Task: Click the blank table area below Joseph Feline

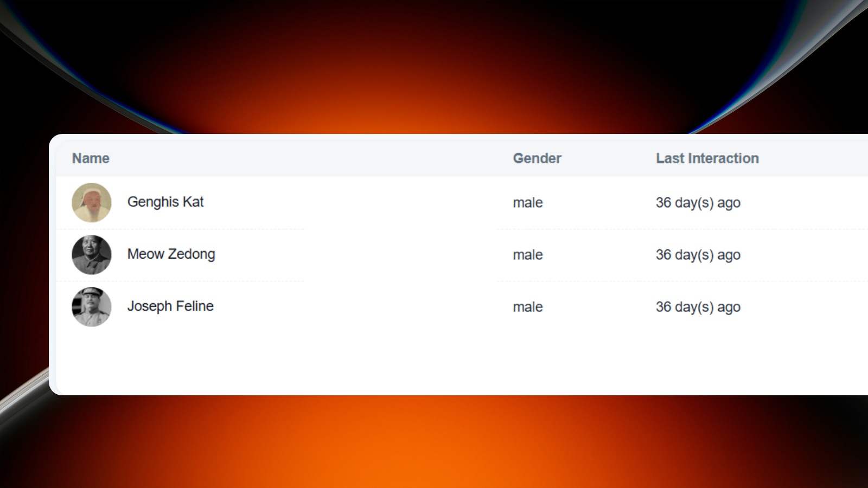Action: (x=380, y=361)
